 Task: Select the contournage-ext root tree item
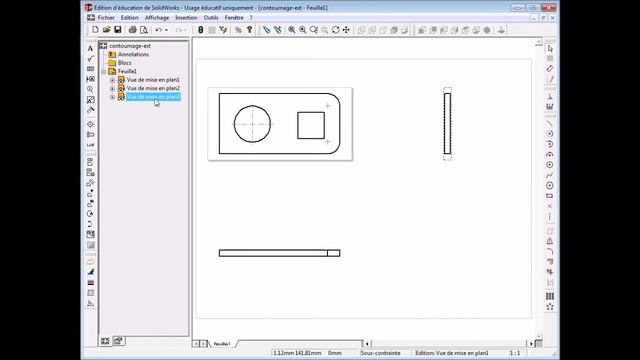pyautogui.click(x=130, y=46)
